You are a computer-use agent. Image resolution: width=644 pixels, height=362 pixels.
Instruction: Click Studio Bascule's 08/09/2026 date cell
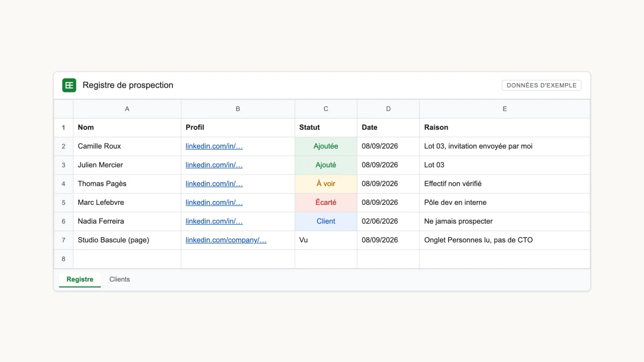point(388,241)
